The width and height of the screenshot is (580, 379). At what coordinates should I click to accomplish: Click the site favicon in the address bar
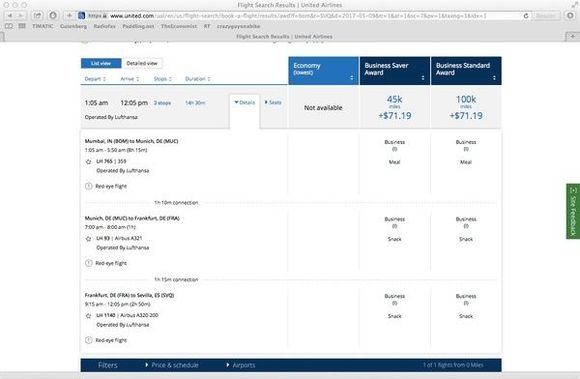coord(82,16)
